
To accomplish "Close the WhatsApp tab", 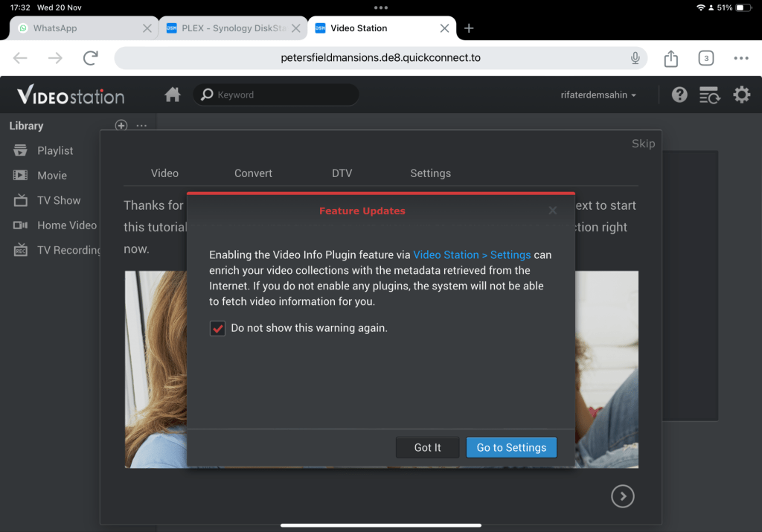I will pos(147,28).
